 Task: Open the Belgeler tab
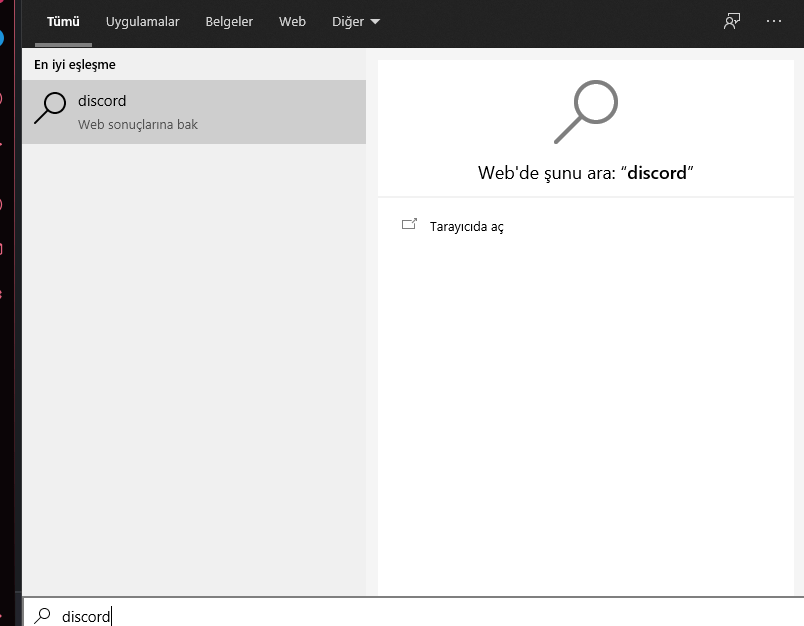229,22
